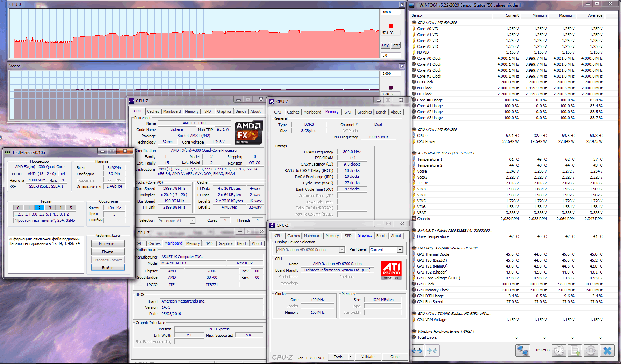Click TestMem5 information log text box
This screenshot has width=621, height=364.
coord(45,254)
